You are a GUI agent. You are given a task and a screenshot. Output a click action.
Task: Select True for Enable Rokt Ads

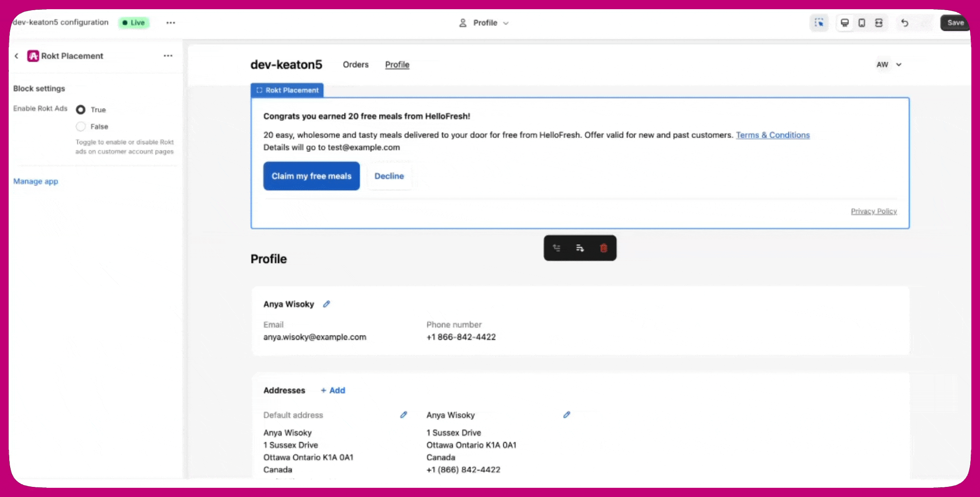(x=81, y=110)
